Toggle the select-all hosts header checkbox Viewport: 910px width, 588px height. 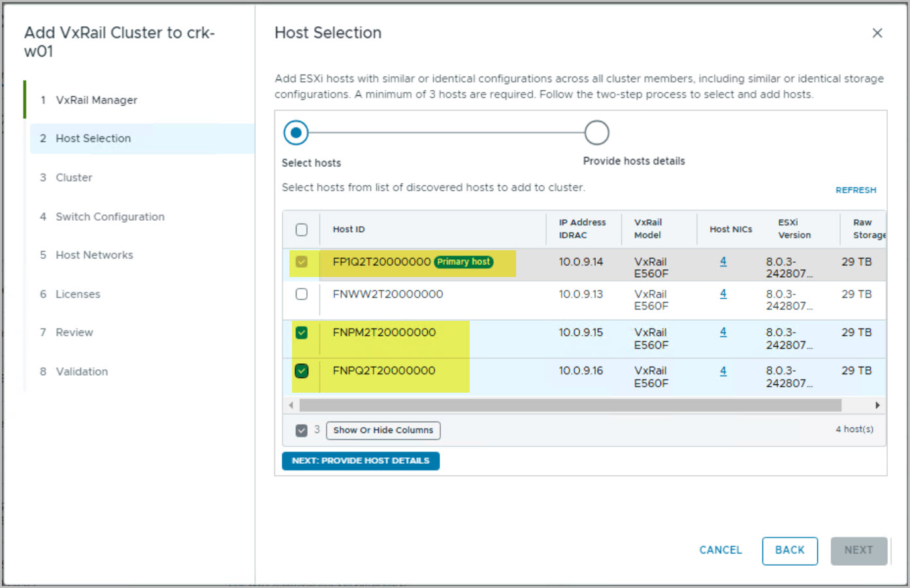(x=301, y=230)
